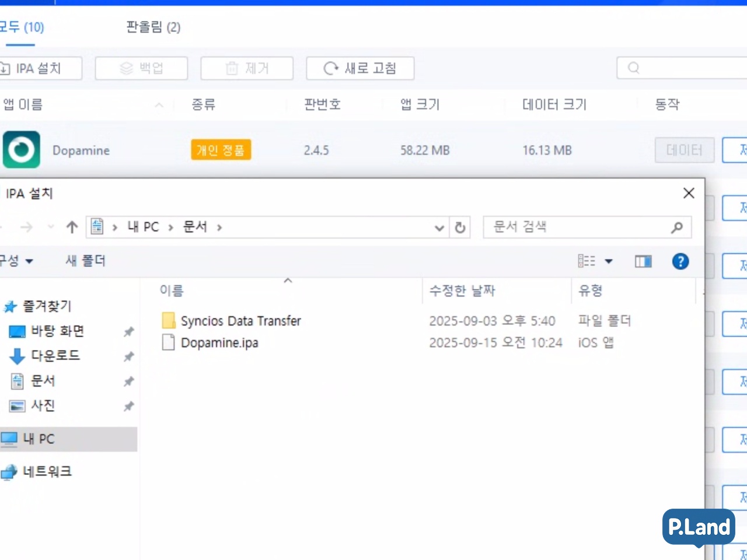Viewport: 747px width, 560px height.
Task: Select the Dopamine.ipa file
Action: 219,343
